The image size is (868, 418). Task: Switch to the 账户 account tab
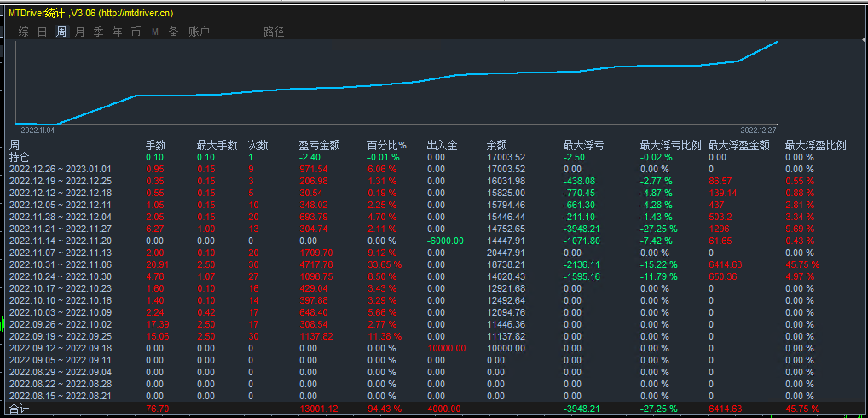(199, 32)
